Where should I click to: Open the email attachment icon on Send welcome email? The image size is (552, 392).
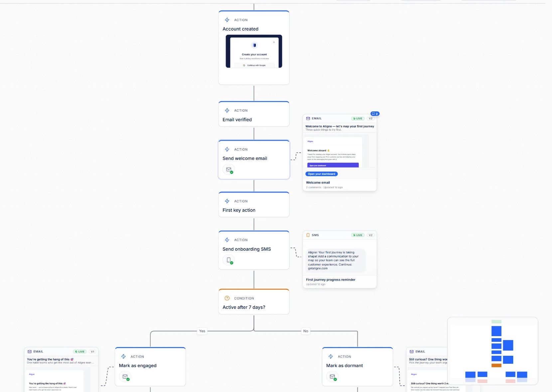click(229, 170)
